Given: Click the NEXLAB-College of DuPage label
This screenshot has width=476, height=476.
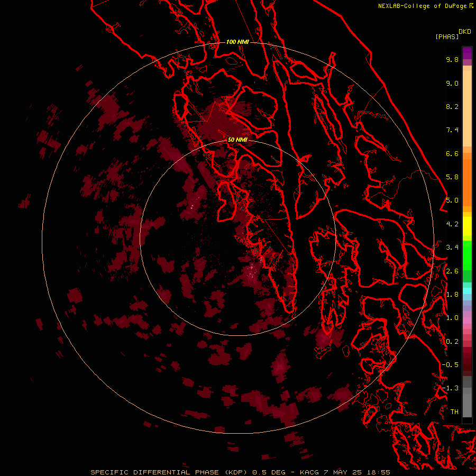Looking at the screenshot, I should point(424,6).
